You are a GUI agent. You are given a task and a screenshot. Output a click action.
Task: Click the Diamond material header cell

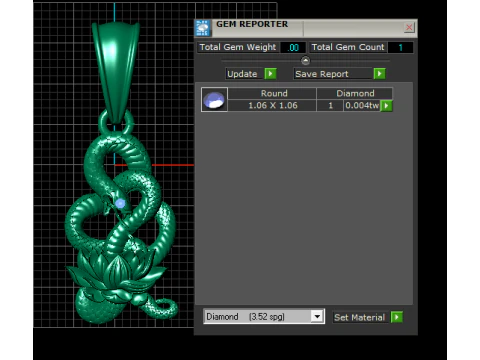point(355,93)
